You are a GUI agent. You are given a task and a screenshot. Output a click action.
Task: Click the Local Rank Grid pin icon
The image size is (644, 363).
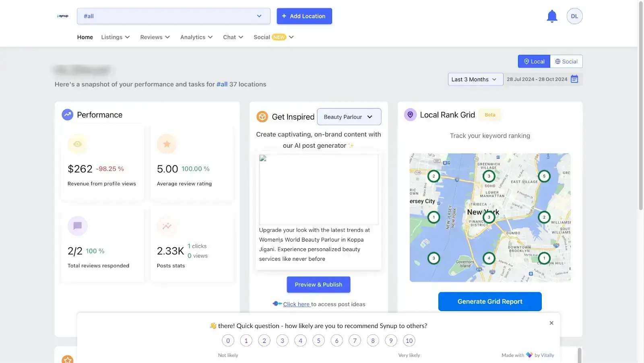coord(410,115)
